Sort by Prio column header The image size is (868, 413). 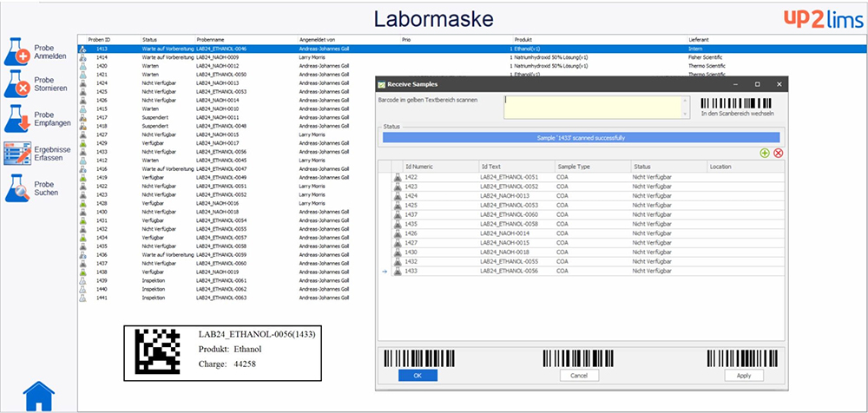pos(407,40)
